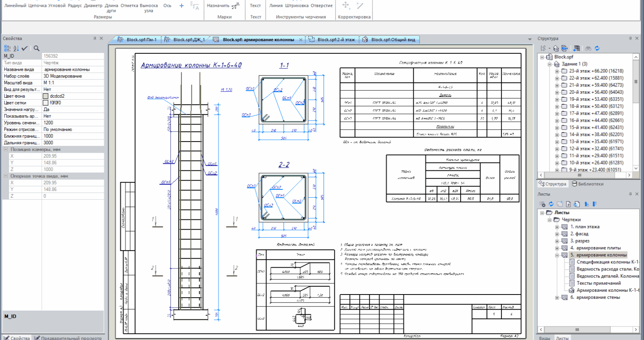Viewport: 644px width, 340px height.
Task: Click the blue refresh icon in the Структура toolbar
Action: (597, 48)
